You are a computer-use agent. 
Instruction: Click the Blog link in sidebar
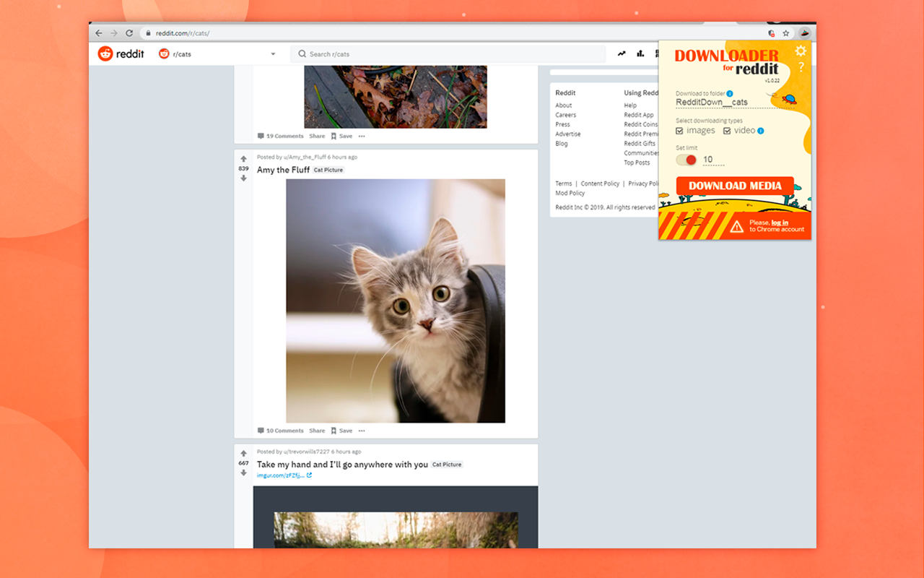(x=561, y=143)
